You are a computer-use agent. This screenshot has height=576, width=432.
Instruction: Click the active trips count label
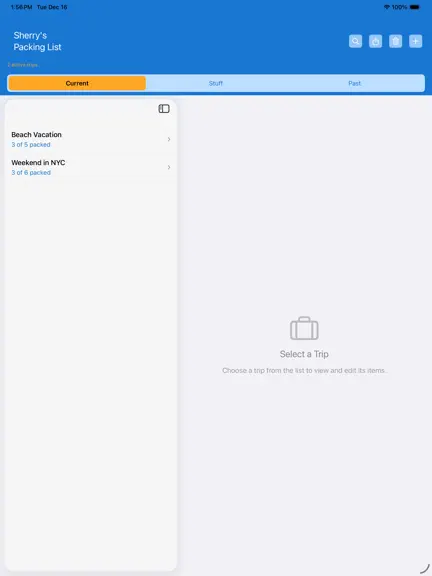23,65
